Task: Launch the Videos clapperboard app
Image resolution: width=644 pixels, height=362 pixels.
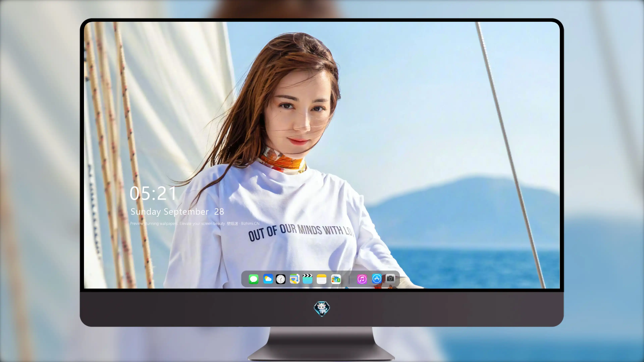Action: coord(308,279)
